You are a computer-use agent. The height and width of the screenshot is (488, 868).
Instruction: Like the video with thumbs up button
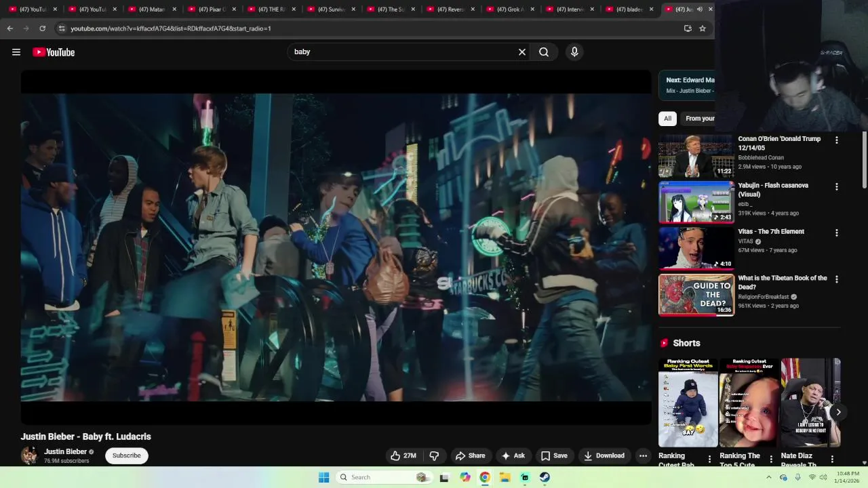(402, 455)
